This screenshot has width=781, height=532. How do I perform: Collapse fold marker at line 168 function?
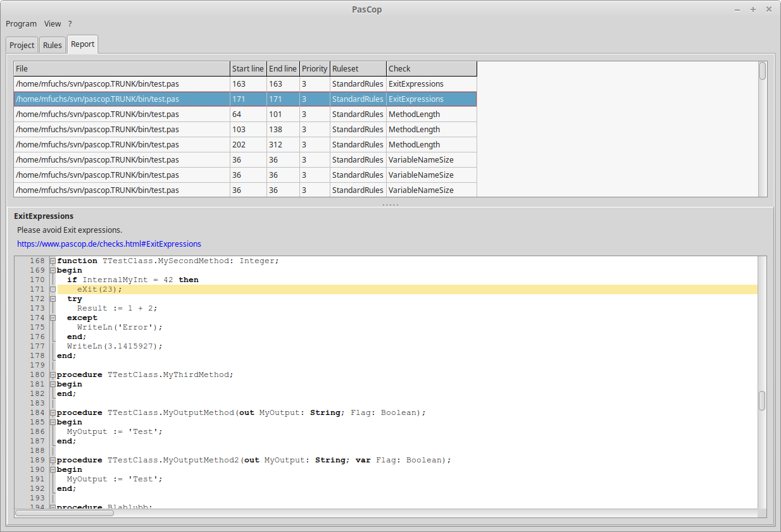tap(53, 261)
